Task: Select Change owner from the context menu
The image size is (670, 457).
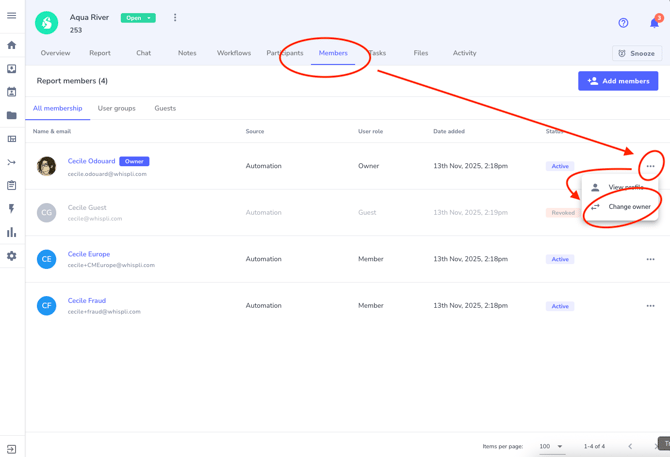Action: (x=629, y=207)
